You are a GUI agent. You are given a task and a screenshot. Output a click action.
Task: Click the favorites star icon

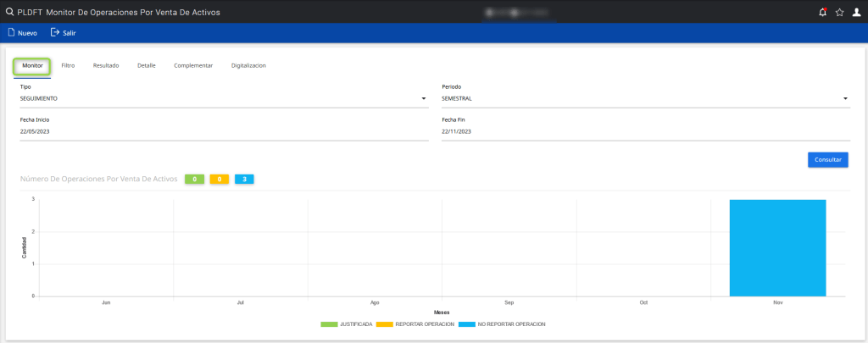(x=839, y=12)
